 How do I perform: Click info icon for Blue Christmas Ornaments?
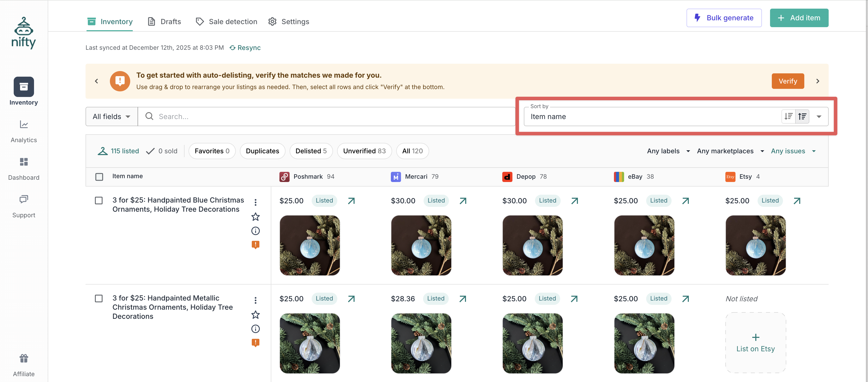point(255,231)
